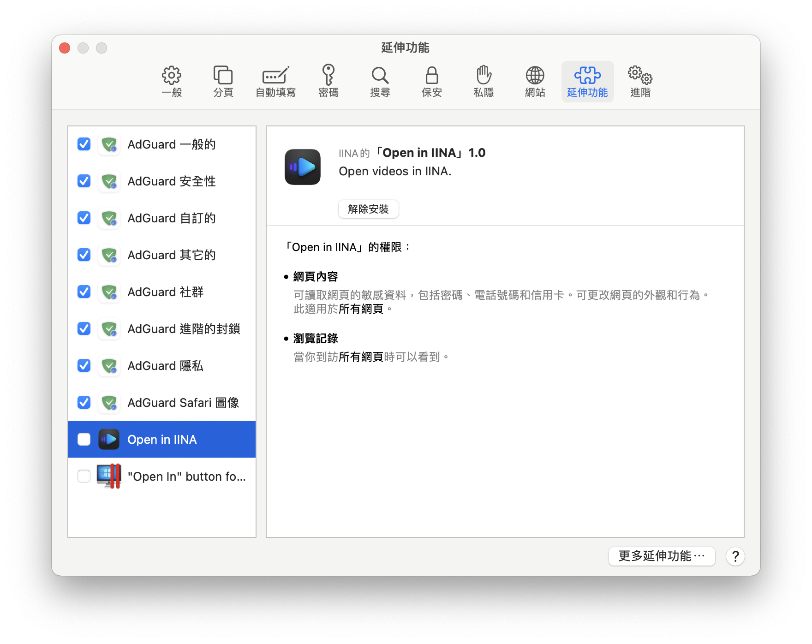The height and width of the screenshot is (644, 812).
Task: Open the 保安 (Security) lock icon tab
Action: coord(432,81)
